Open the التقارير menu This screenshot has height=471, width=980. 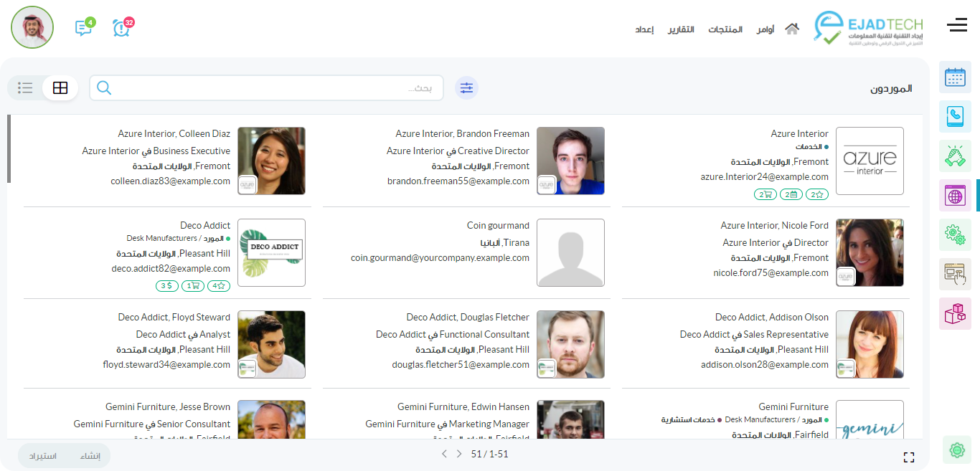point(681,29)
